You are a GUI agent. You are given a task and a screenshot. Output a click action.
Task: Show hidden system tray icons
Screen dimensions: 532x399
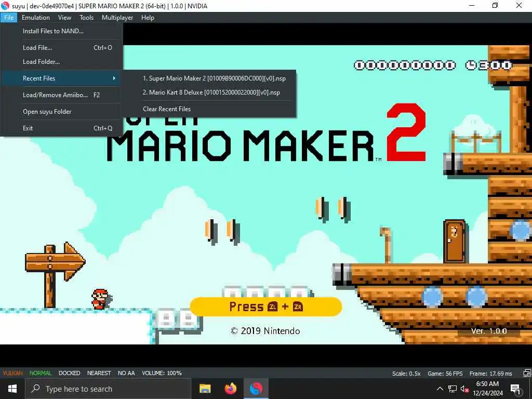(440, 389)
